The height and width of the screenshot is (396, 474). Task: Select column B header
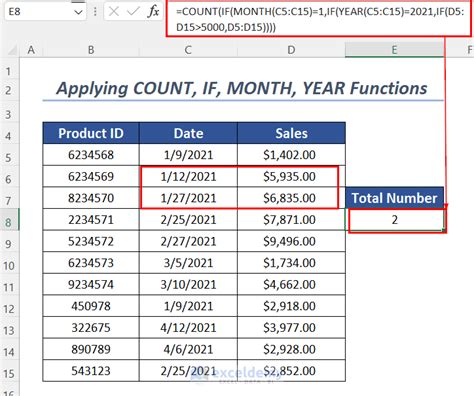tap(91, 50)
